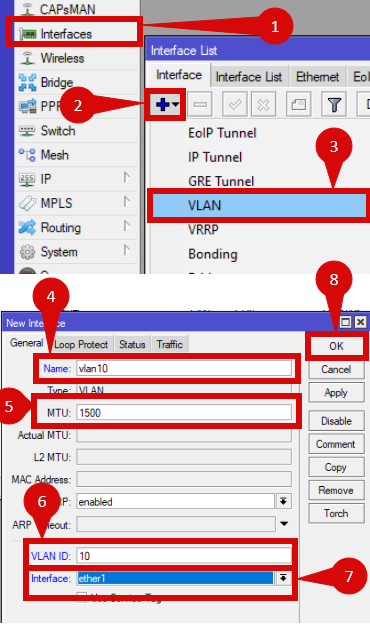The image size is (370, 625).
Task: Open the Traffic tab
Action: (x=169, y=344)
